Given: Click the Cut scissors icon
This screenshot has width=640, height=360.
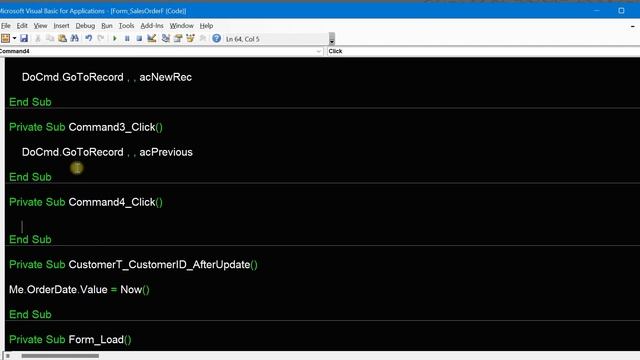Looking at the screenshot, I should (x=38, y=38).
